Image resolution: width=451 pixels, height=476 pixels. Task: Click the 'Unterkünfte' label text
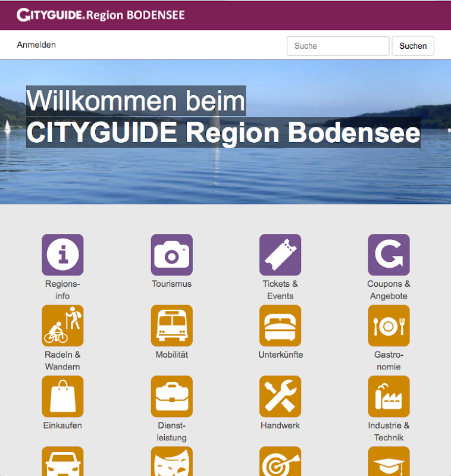280,355
